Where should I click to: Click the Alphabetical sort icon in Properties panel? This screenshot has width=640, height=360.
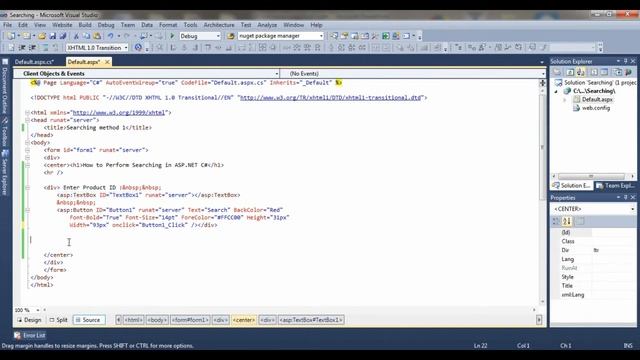coord(567,221)
